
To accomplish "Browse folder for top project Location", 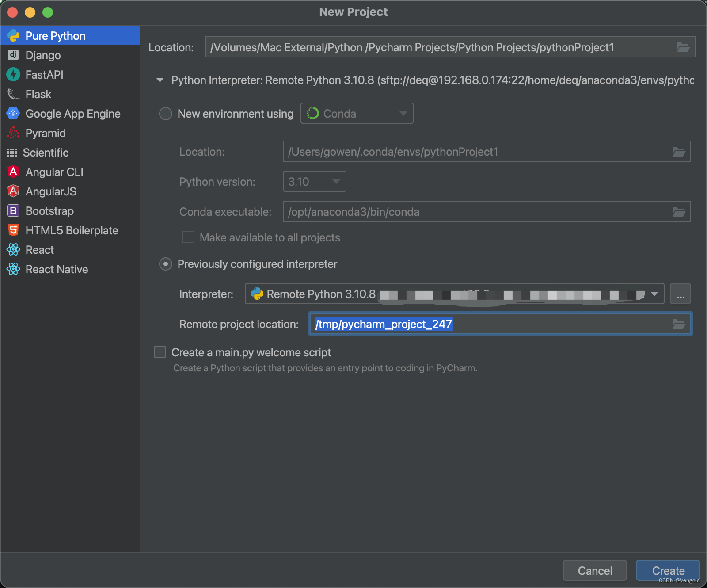I will (x=683, y=47).
